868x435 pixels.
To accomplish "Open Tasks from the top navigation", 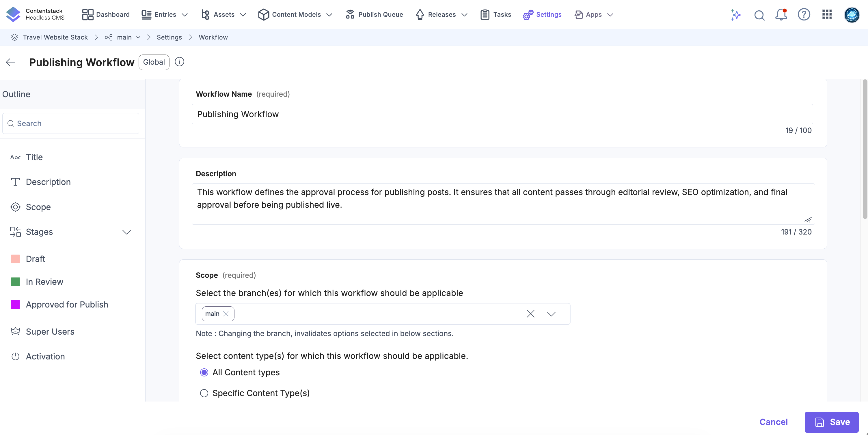I will 495,14.
